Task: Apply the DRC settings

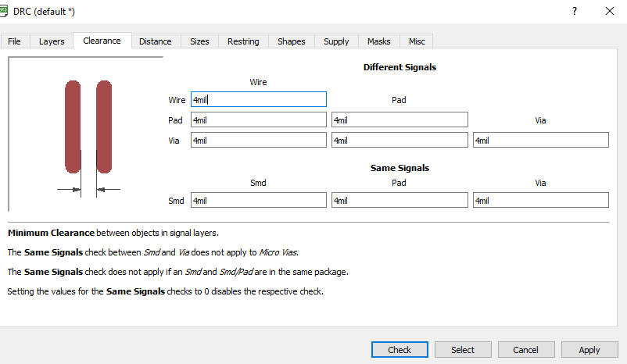Action: (x=589, y=350)
